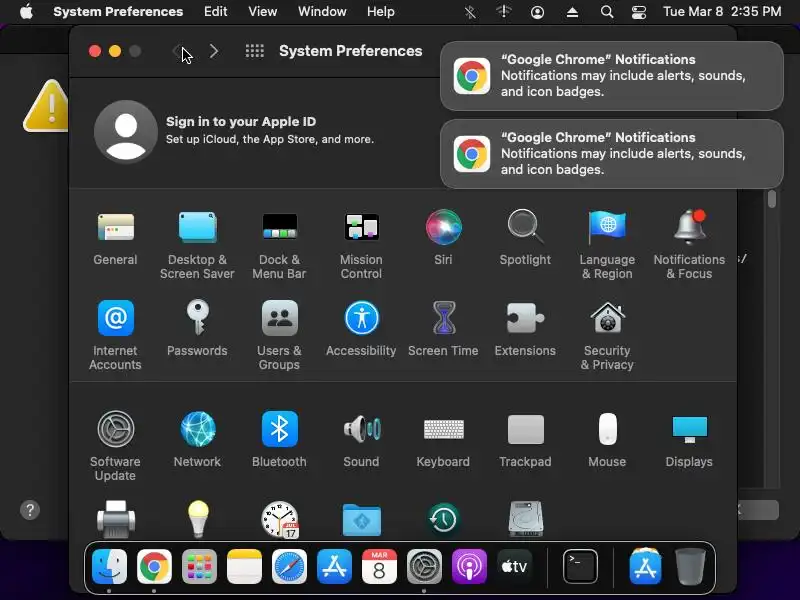Image resolution: width=800 pixels, height=600 pixels.
Task: Open the Siri preferences pane
Action: [443, 238]
